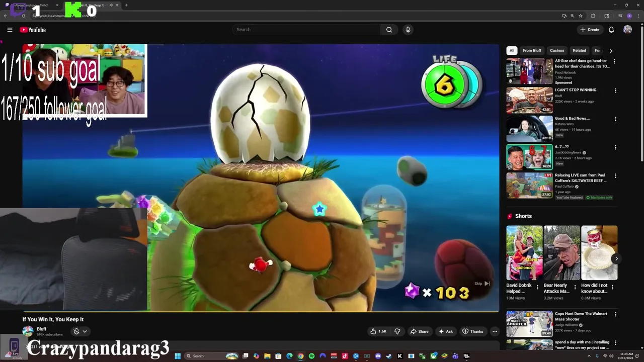Click the Shorts section heading
644x362 pixels.
click(x=523, y=216)
